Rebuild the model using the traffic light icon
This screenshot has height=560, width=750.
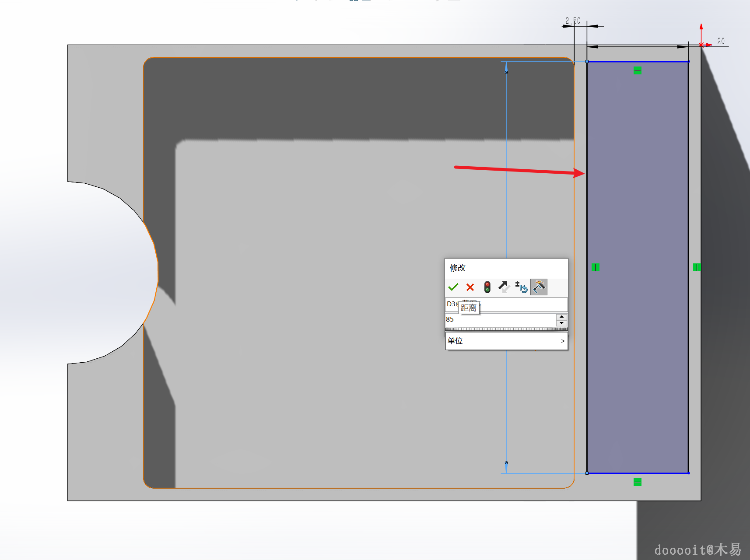click(487, 287)
